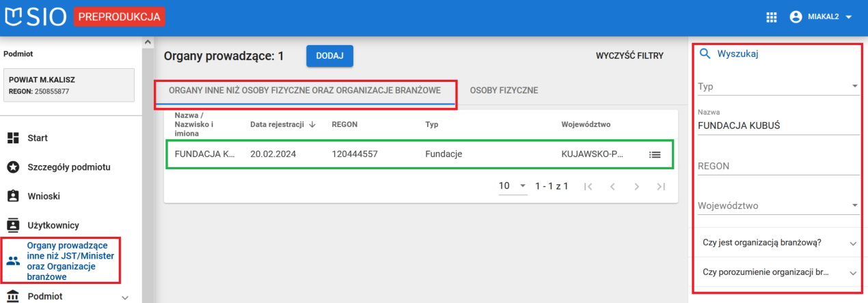The image size is (868, 303).
Task: Click the REGON search input field
Action: tap(778, 166)
